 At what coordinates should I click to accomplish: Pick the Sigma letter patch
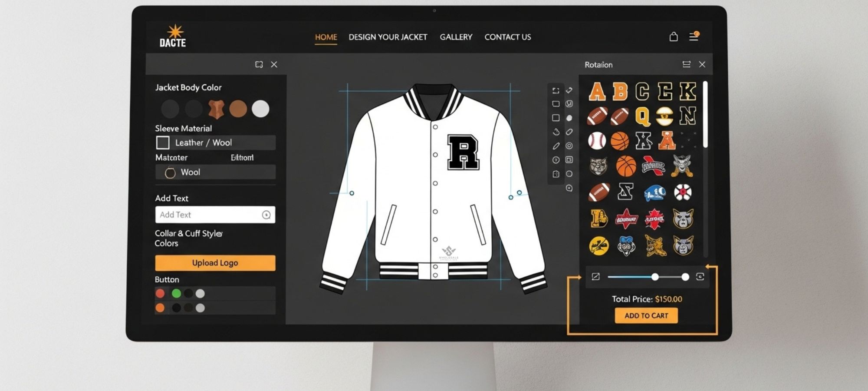[625, 192]
